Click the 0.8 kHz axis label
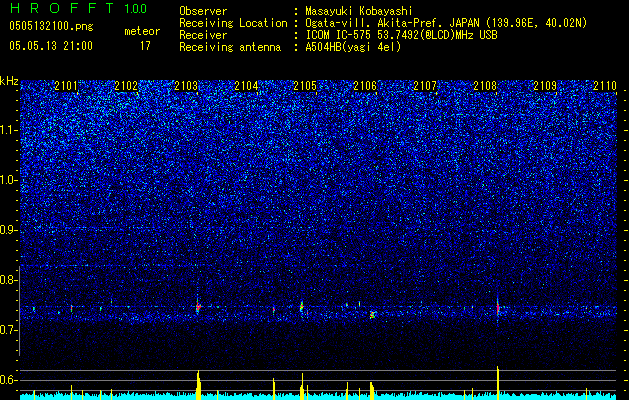Image resolution: width=629 pixels, height=400 pixels. tap(9, 280)
